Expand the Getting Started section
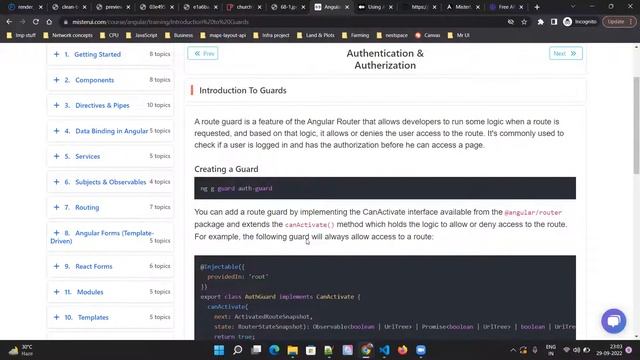This screenshot has height=360, width=640. coord(110,54)
